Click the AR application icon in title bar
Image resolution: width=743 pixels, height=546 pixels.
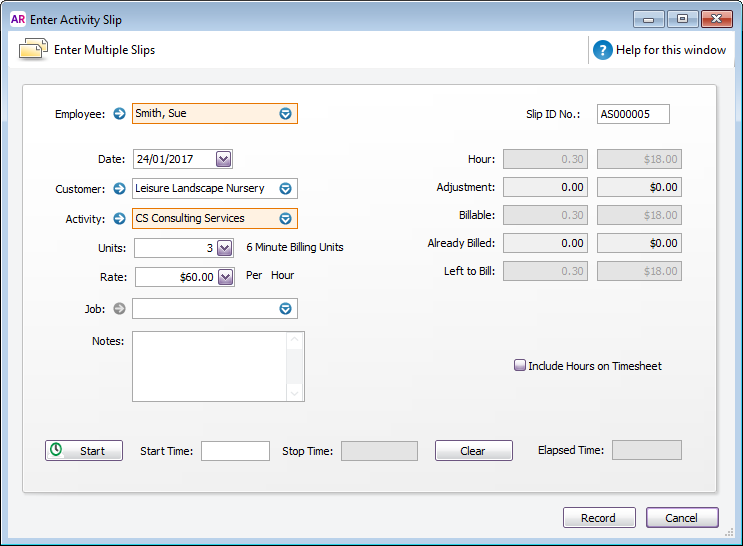coord(17,19)
